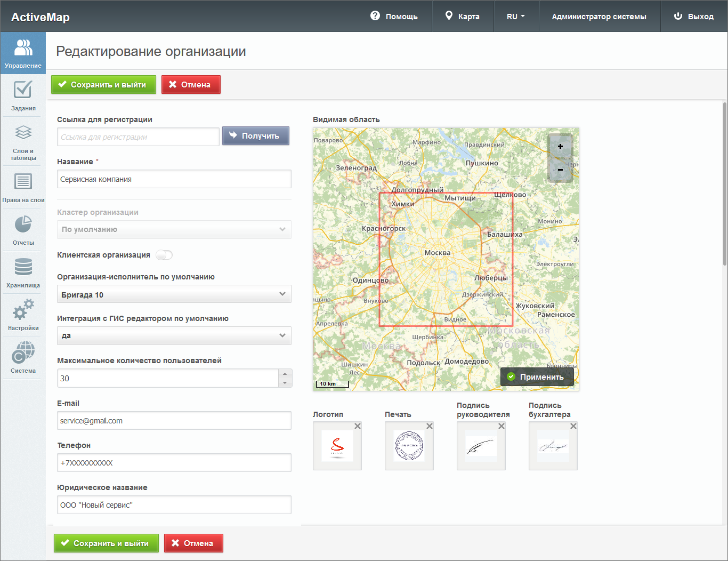This screenshot has width=728, height=561.
Task: Toggle the Клиентская организация switch
Action: tap(164, 255)
